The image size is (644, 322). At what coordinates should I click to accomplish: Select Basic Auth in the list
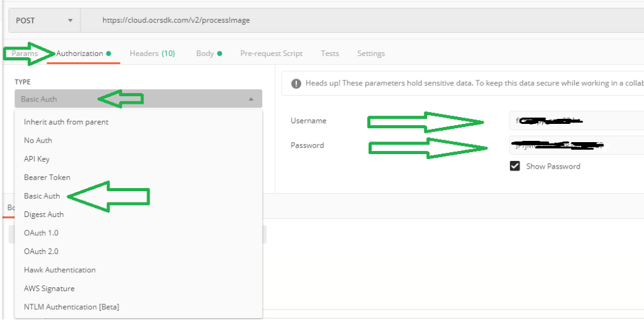(x=138, y=196)
